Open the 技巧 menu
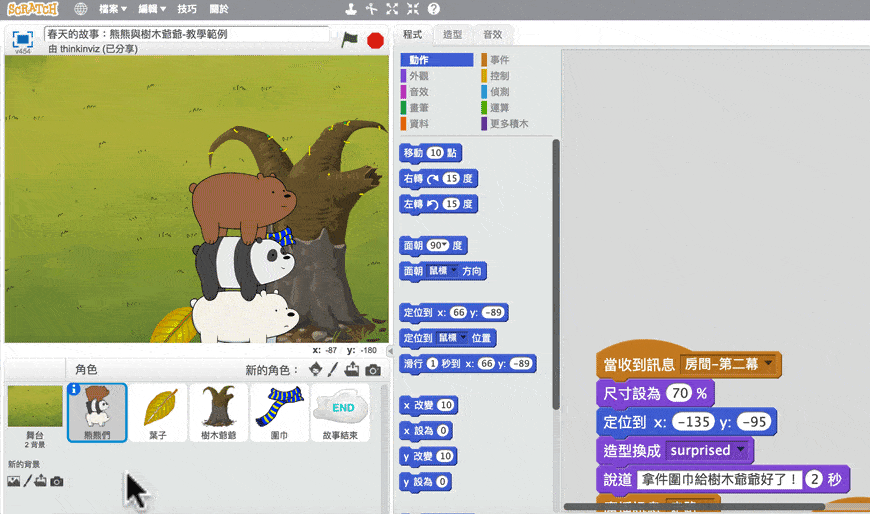 pyautogui.click(x=186, y=9)
